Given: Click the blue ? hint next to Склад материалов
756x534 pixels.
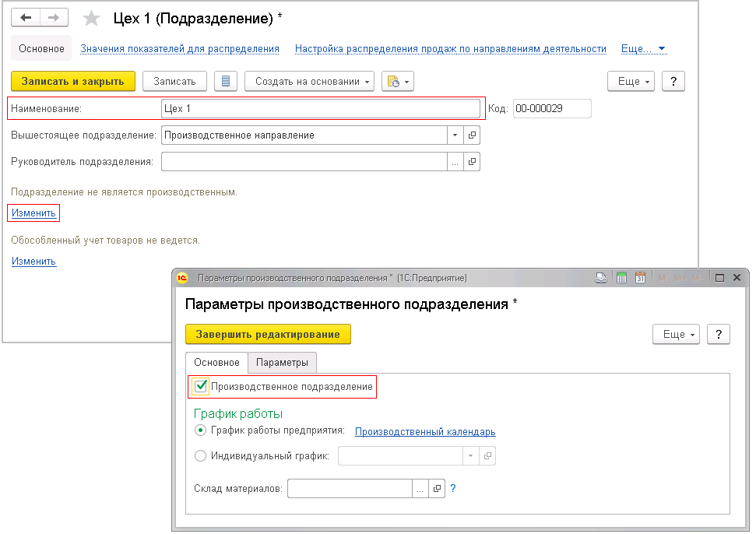Looking at the screenshot, I should point(452,488).
